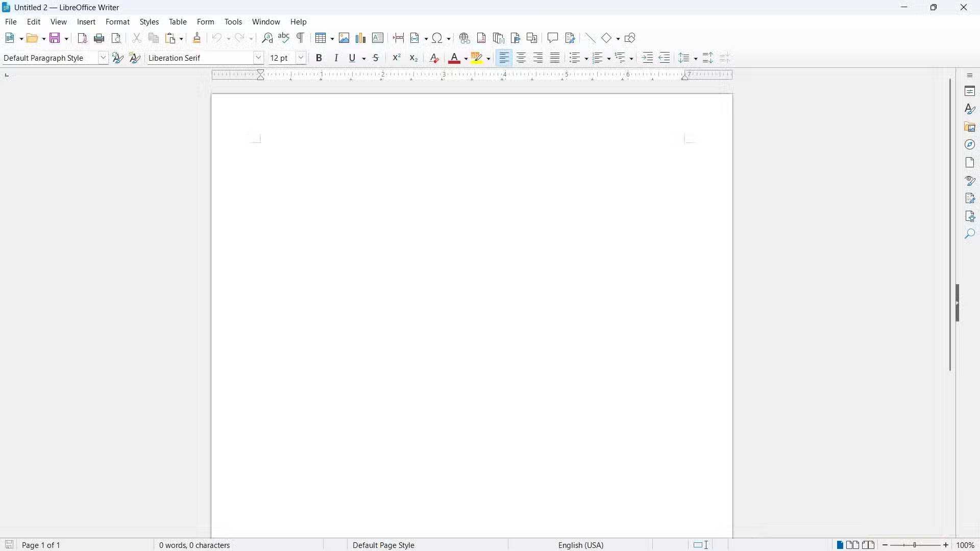Open the Find and Replace tool
Screen dimensions: 980x551
[267, 38]
